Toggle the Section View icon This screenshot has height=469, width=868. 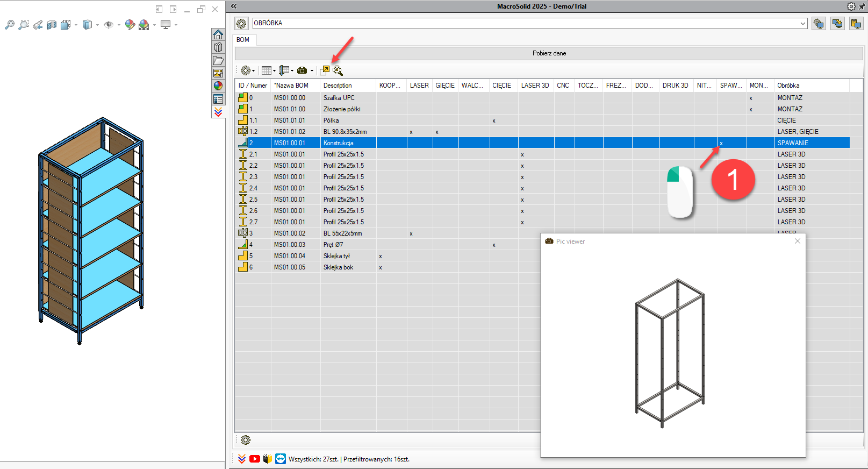(52, 25)
